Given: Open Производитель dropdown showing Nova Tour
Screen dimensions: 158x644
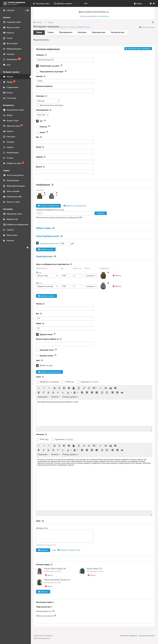Looking at the screenshot, I should 42,115.
